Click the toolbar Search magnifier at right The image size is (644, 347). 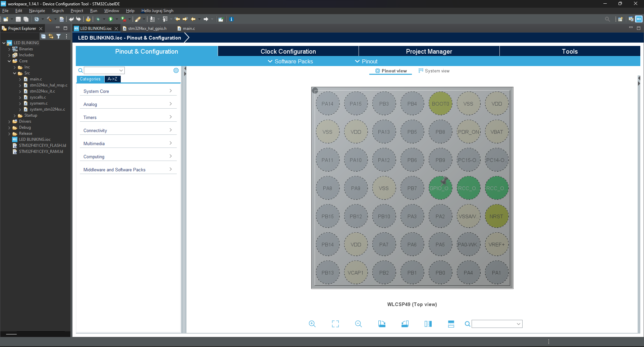pyautogui.click(x=607, y=19)
